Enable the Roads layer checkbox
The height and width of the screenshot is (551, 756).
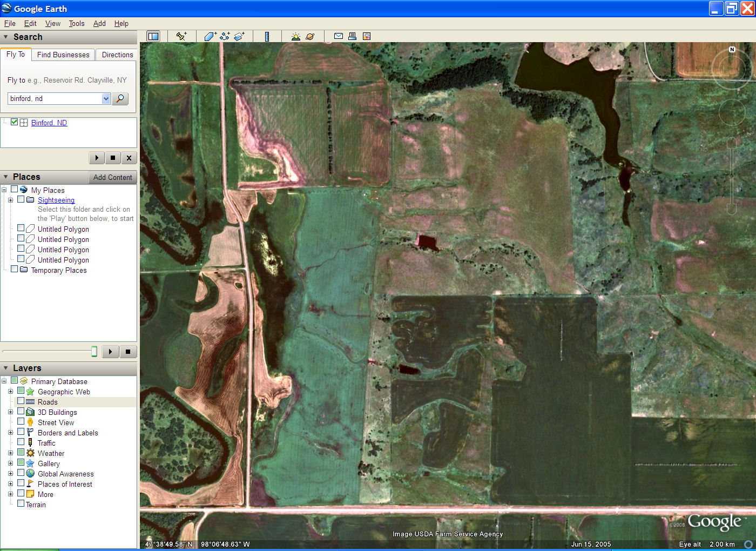[x=21, y=401]
